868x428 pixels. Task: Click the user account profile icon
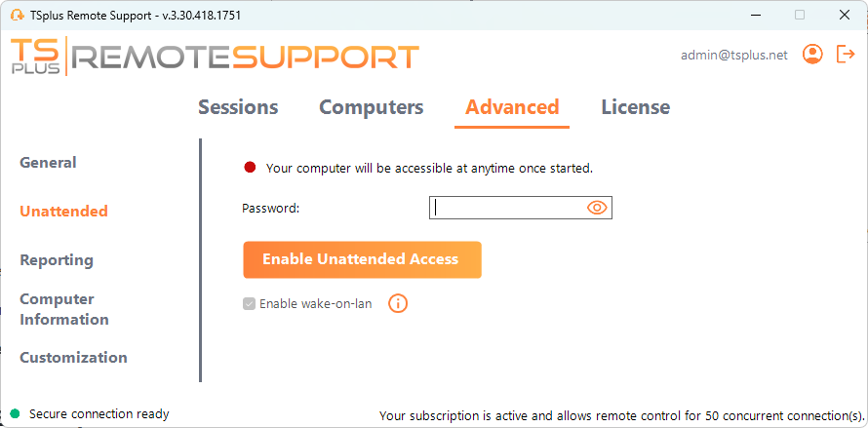tap(812, 55)
